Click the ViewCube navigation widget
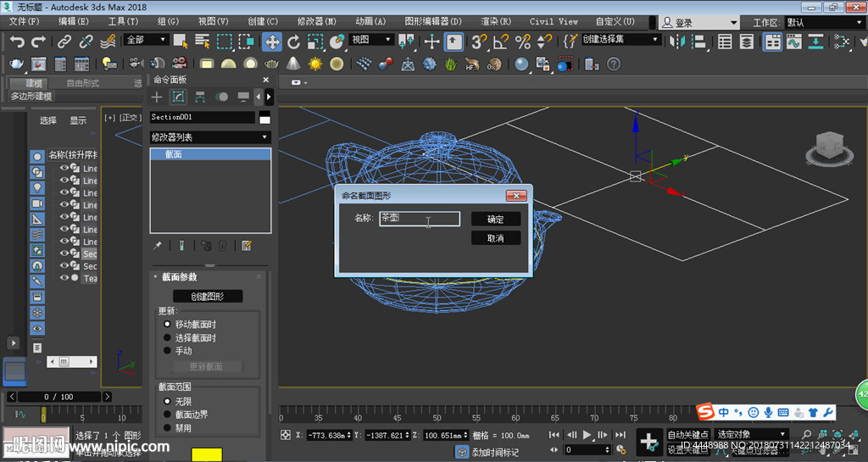Image resolution: width=868 pixels, height=462 pixels. pos(829,148)
